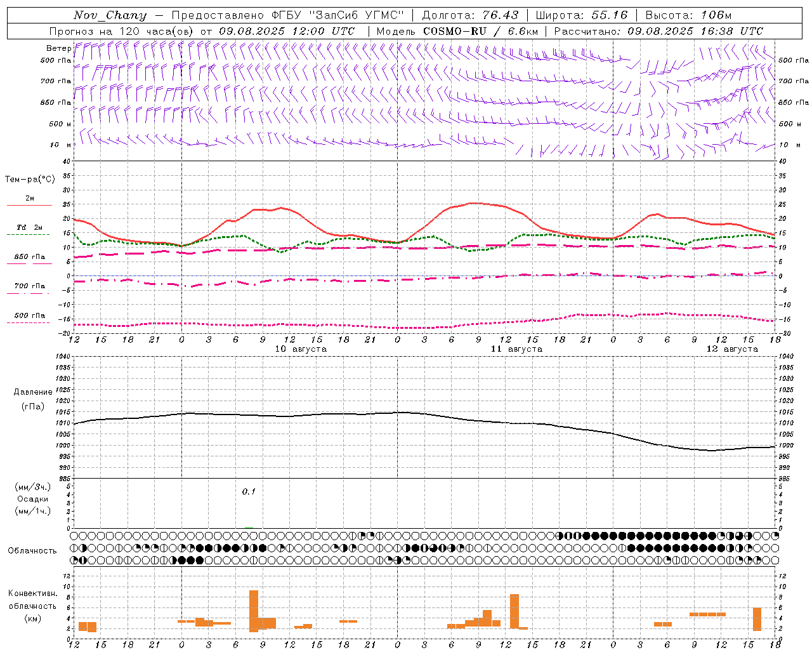
Task: Click the computed time "Рассчитано: 09.08.2025 16:38 UTC"
Action: (658, 31)
